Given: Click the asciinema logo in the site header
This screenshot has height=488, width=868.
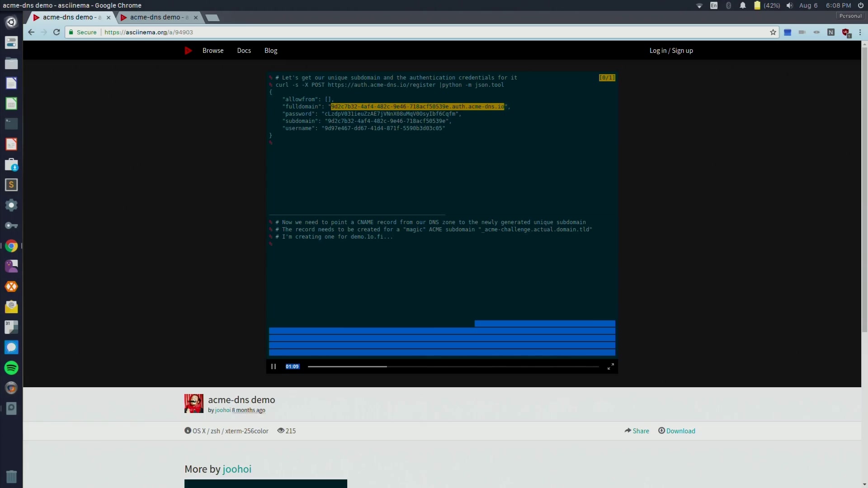Looking at the screenshot, I should (x=189, y=51).
